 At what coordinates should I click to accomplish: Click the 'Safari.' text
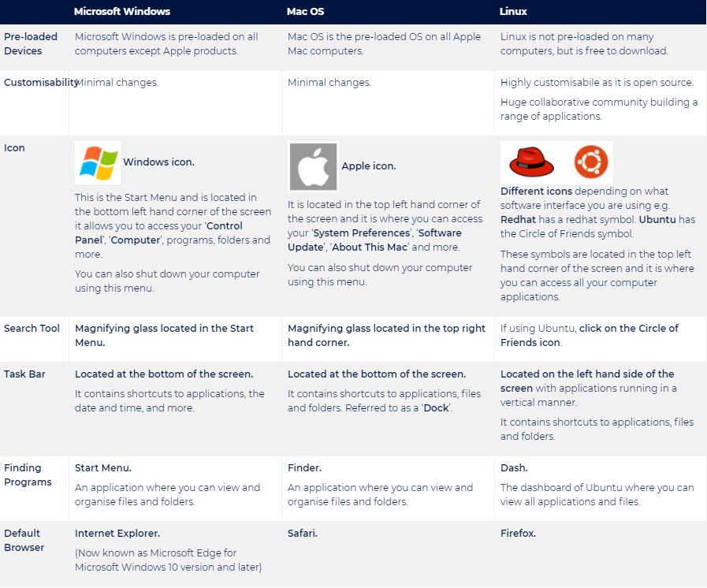[303, 533]
